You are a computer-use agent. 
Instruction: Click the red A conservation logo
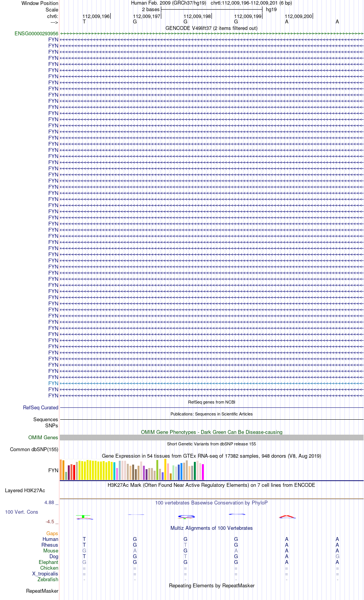[287, 517]
